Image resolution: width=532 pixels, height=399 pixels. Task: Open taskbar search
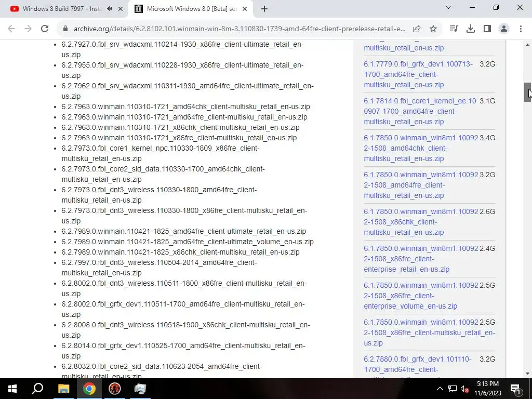(x=37, y=389)
